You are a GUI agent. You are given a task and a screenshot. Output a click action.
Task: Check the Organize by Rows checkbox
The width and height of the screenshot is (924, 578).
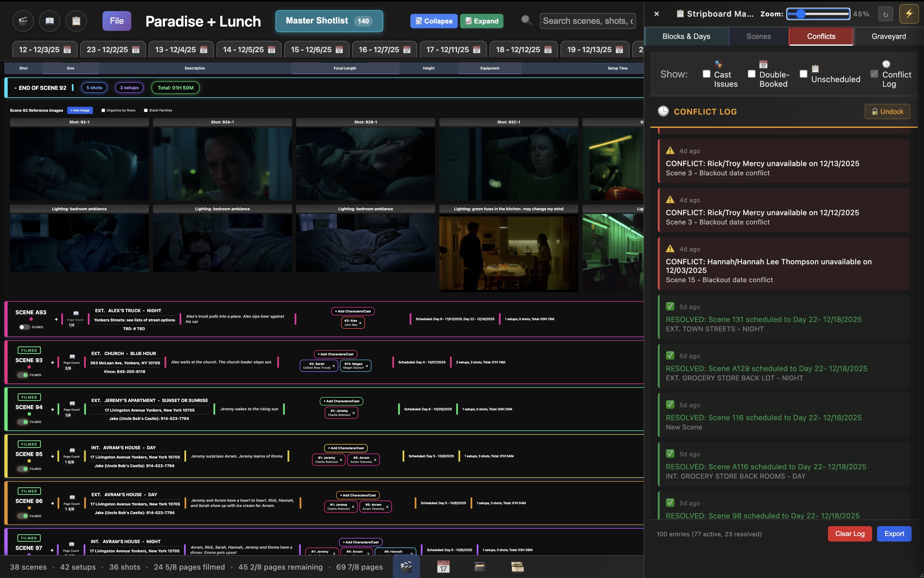[103, 111]
